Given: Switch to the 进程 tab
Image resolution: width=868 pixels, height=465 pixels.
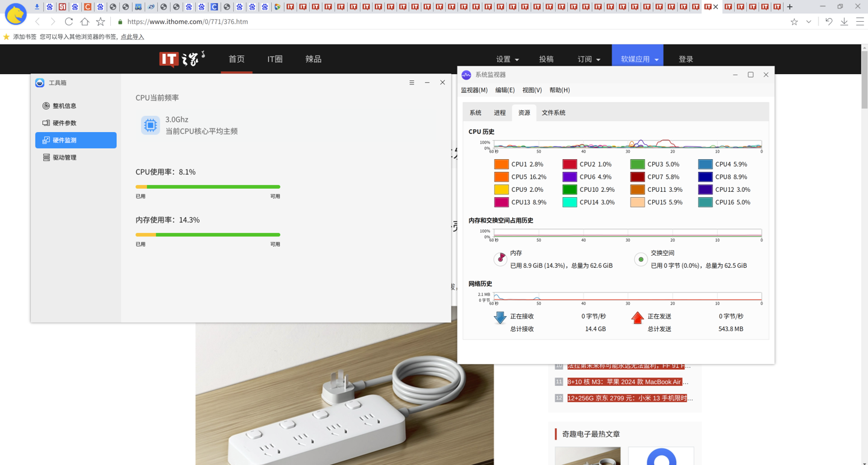Looking at the screenshot, I should pos(500,113).
